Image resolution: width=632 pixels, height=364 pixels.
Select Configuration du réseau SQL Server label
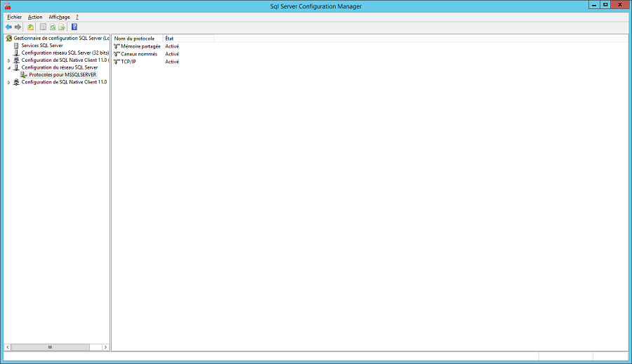[x=60, y=67]
